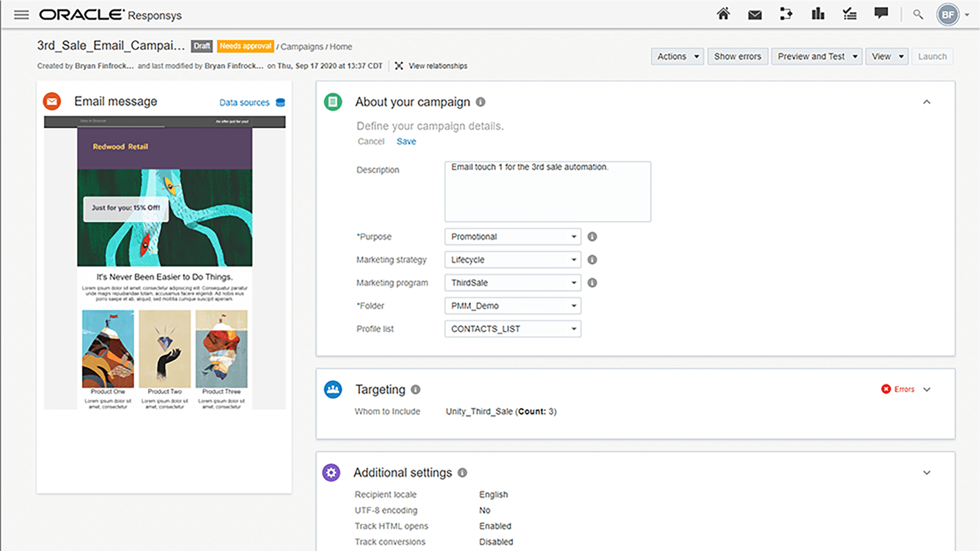Click the Data sources database icon
This screenshot has width=980, height=551.
(x=280, y=102)
